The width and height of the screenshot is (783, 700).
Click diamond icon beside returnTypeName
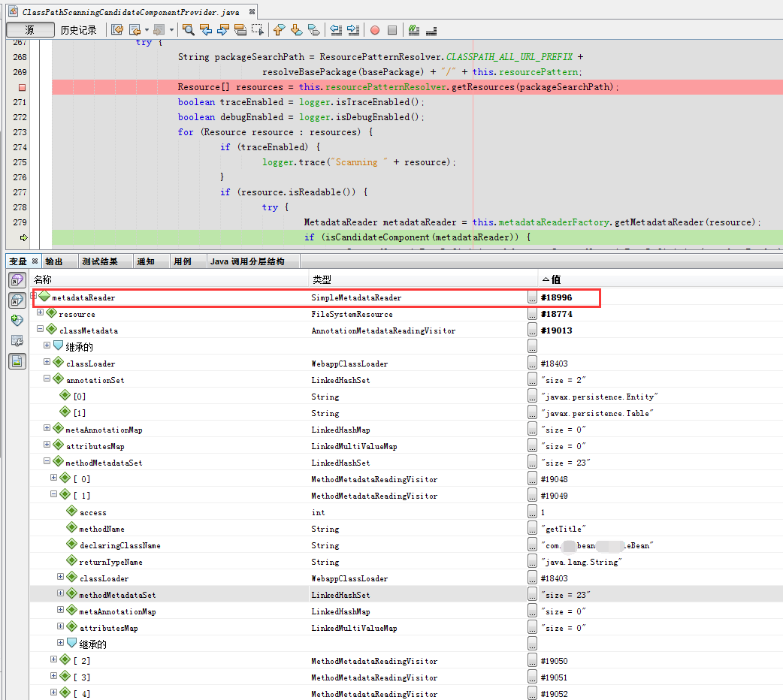click(x=72, y=561)
